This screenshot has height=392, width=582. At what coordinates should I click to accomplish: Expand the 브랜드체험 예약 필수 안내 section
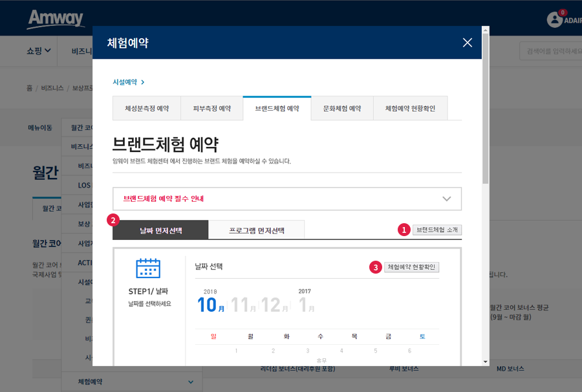pyautogui.click(x=287, y=199)
